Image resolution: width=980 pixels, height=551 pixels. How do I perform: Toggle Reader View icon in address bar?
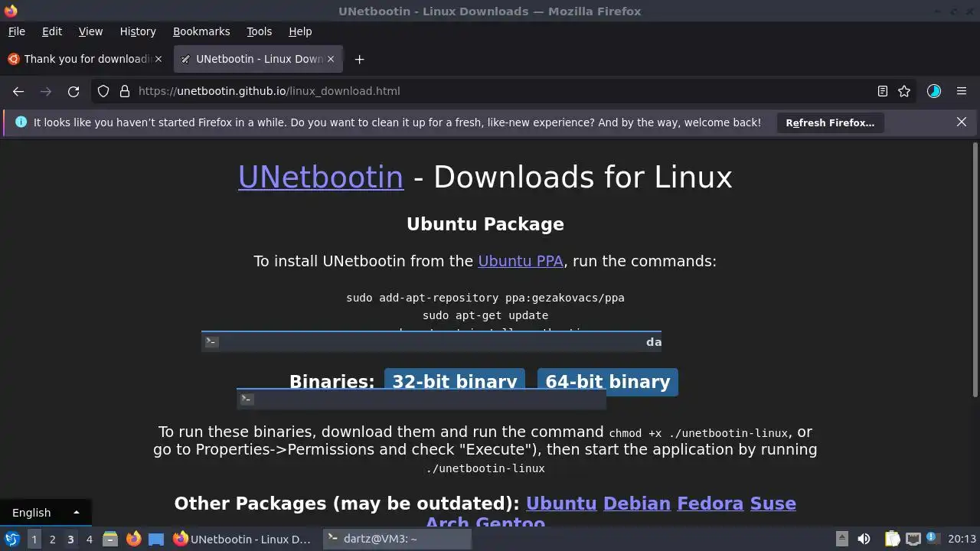883,91
